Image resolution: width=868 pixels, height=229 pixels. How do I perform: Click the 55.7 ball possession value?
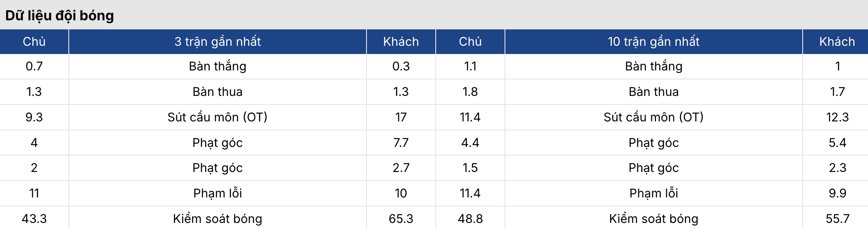[x=837, y=219]
